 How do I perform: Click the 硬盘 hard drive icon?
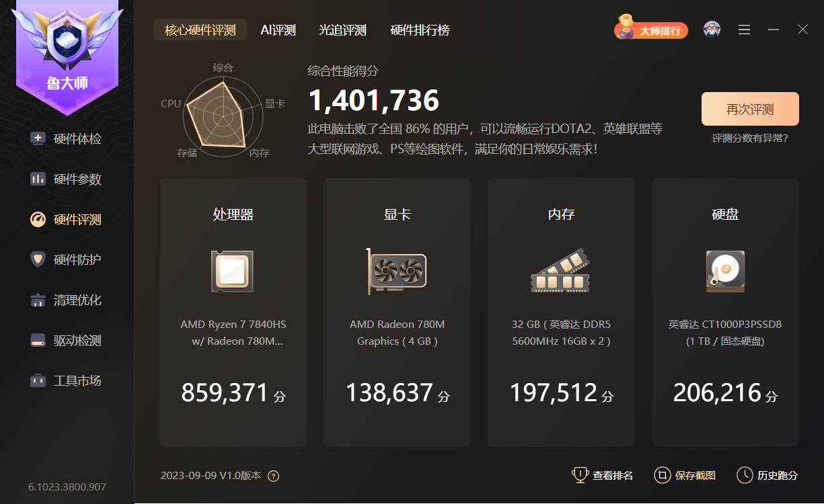pyautogui.click(x=725, y=271)
